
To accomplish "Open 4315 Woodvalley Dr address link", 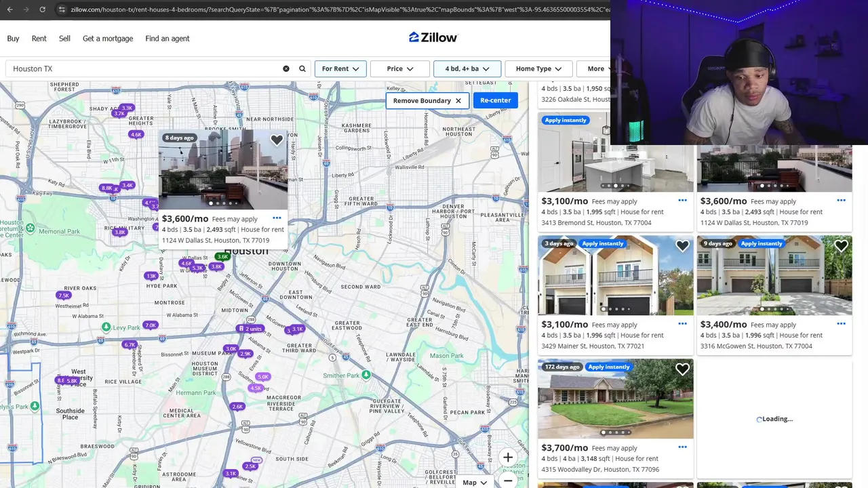I will pyautogui.click(x=600, y=469).
